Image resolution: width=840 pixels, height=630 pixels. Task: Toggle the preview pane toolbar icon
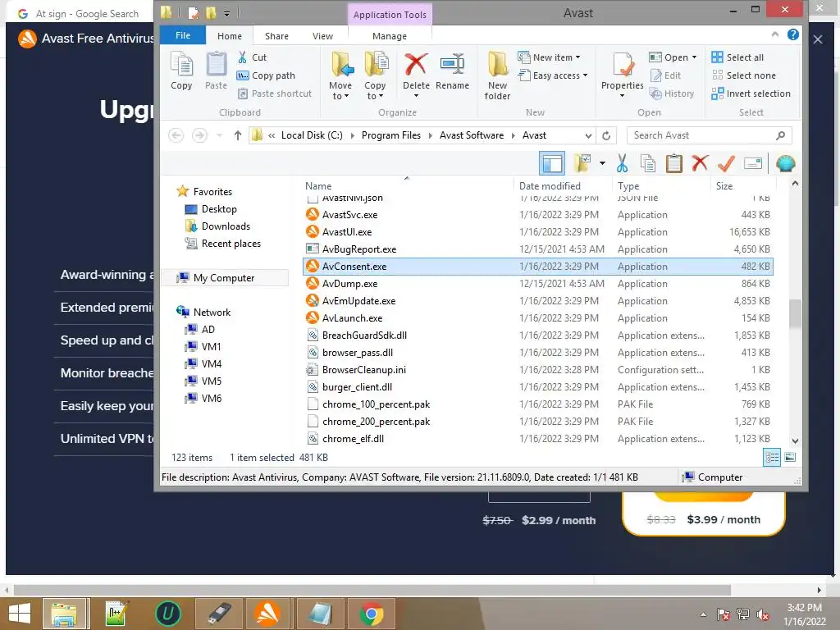552,163
